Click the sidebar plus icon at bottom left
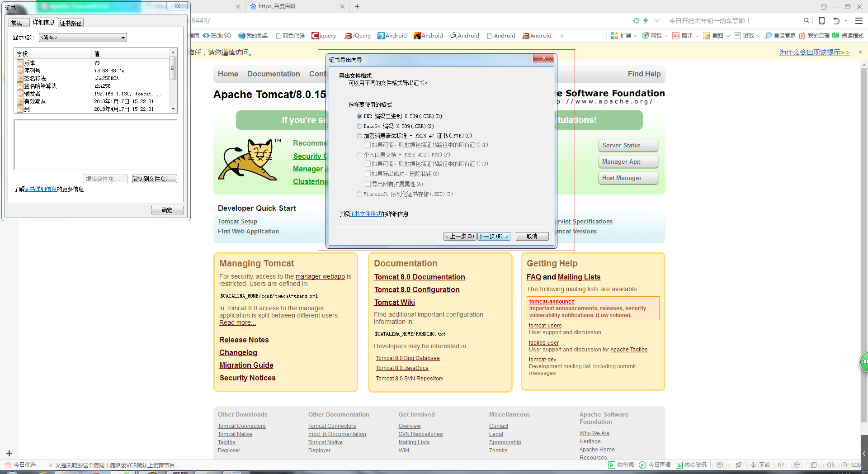The width and height of the screenshot is (868, 474). tap(9, 453)
